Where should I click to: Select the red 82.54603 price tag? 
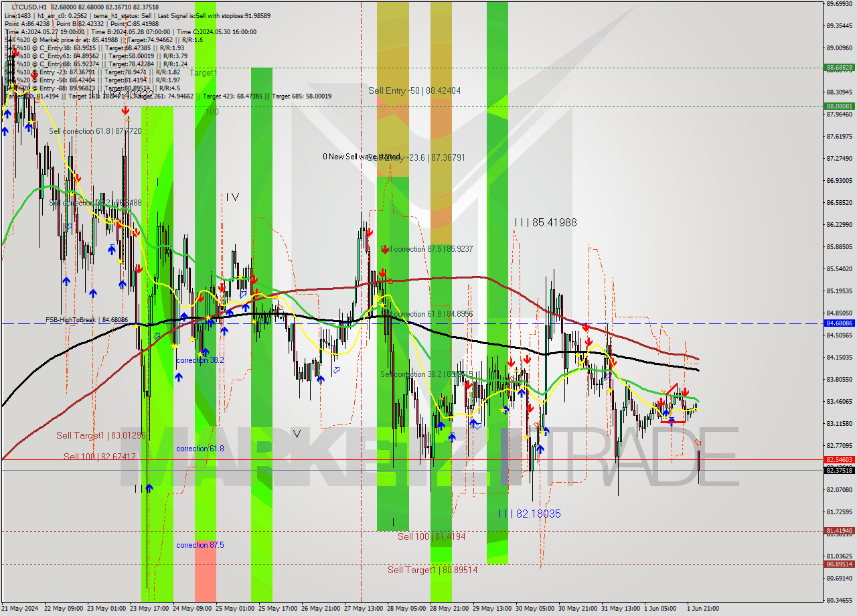coord(840,460)
